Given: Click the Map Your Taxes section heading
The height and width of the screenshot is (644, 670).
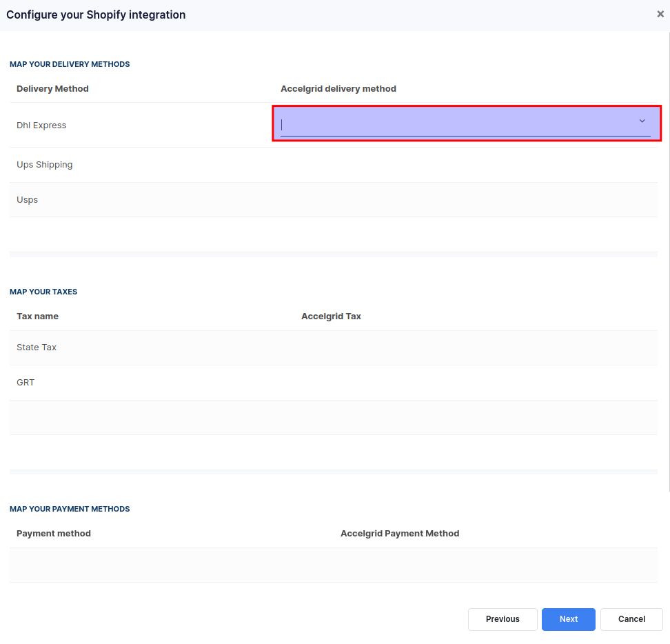Looking at the screenshot, I should click(x=43, y=292).
